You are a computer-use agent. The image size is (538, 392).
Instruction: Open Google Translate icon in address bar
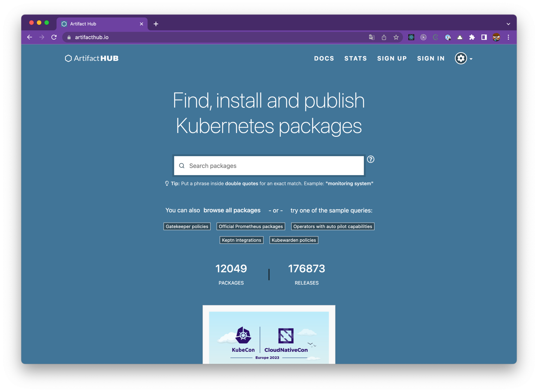[x=372, y=37]
